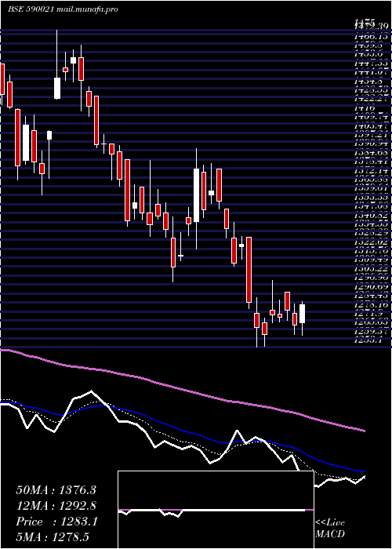
Task: Click the 1416 price axis label
Action: coord(362,108)
